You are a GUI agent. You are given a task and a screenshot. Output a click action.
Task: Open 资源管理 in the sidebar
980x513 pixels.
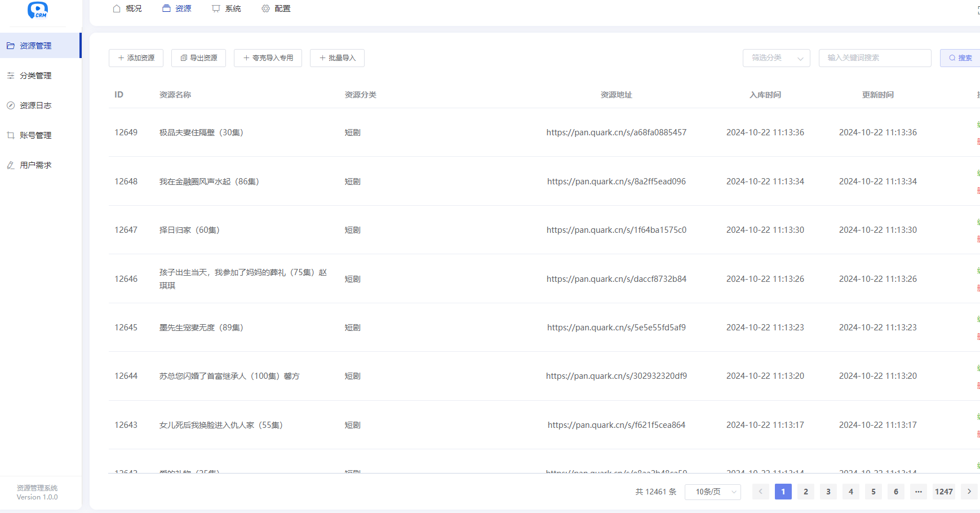(x=36, y=46)
